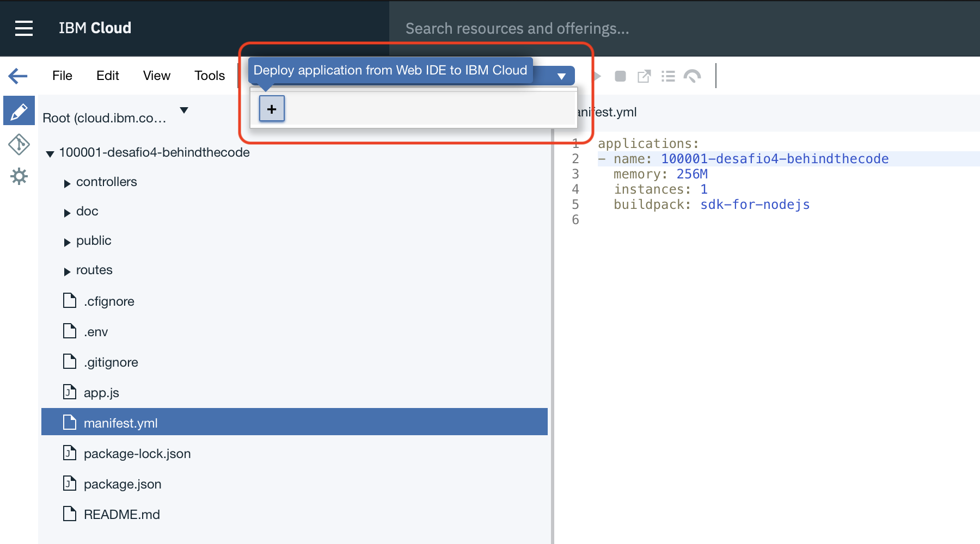Click the open deployed app URL icon

click(x=644, y=76)
